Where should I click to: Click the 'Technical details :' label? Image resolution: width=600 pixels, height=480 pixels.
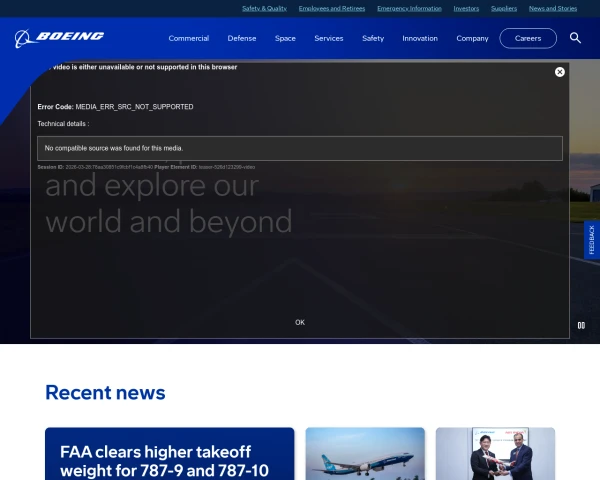click(63, 124)
